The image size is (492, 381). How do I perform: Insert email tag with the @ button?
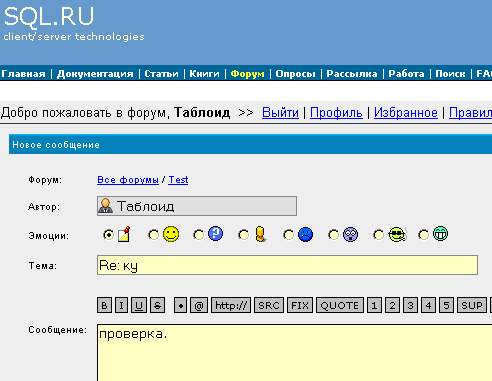coord(199,305)
